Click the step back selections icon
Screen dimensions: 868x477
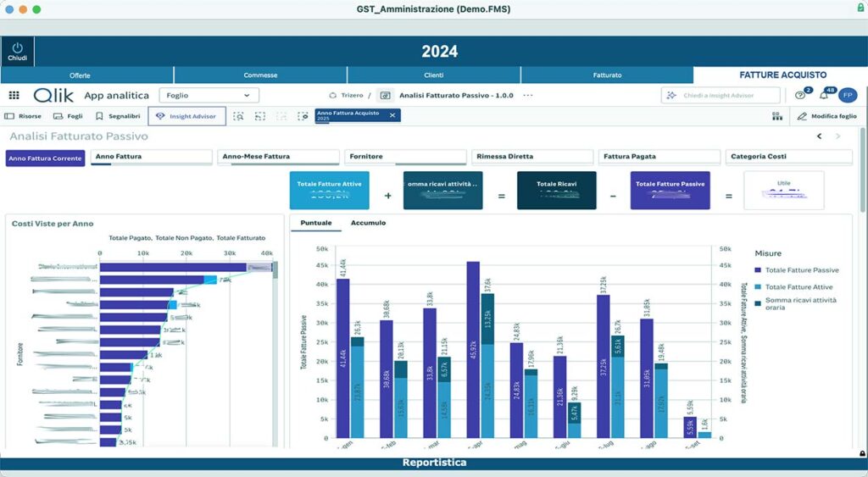(x=260, y=116)
